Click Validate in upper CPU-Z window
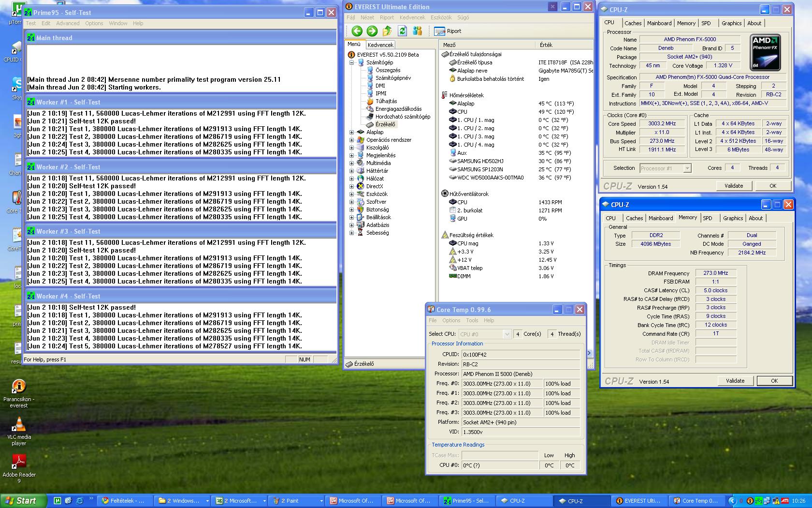 tap(734, 186)
